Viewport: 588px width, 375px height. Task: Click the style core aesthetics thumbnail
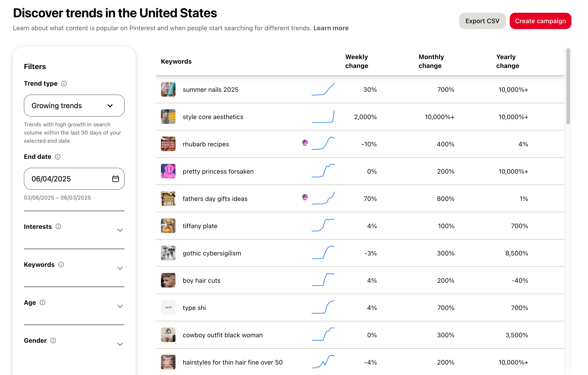(x=168, y=117)
